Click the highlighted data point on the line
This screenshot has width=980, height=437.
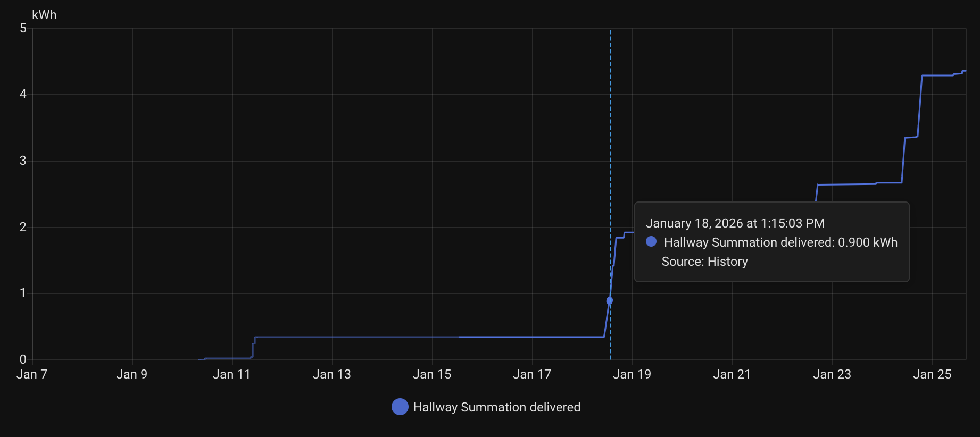pos(610,301)
